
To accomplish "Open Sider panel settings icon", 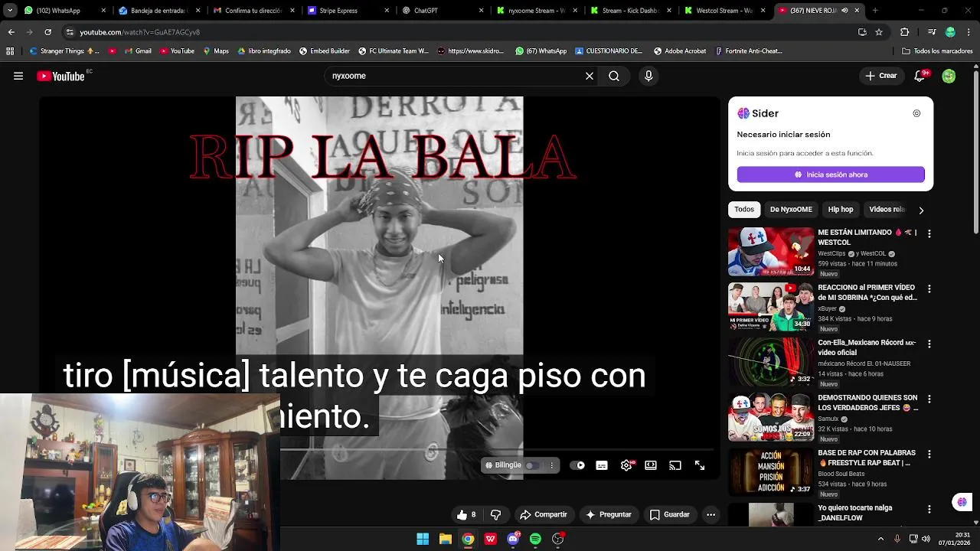I will [916, 113].
